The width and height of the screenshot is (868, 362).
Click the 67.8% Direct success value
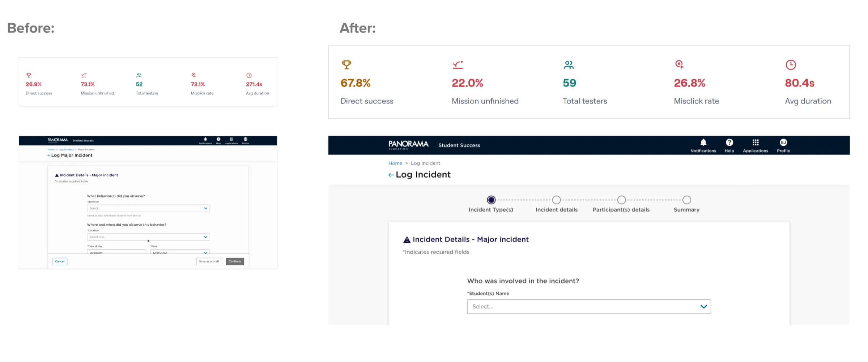pos(356,83)
